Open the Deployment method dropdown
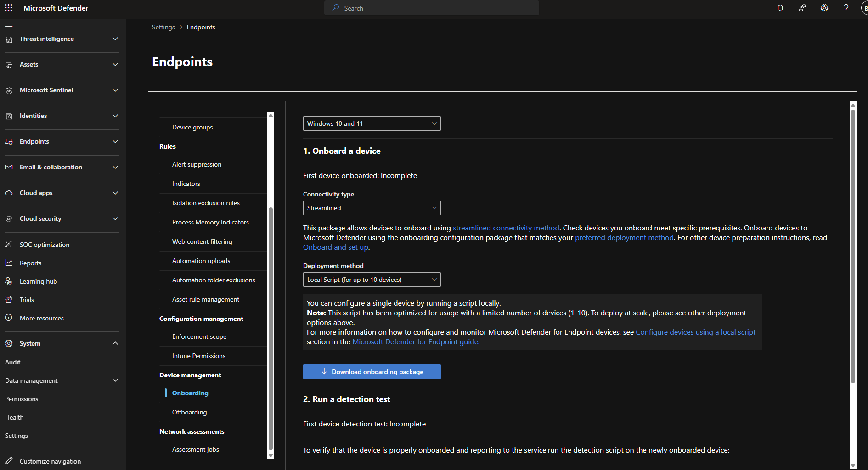This screenshot has width=868, height=470. click(372, 280)
